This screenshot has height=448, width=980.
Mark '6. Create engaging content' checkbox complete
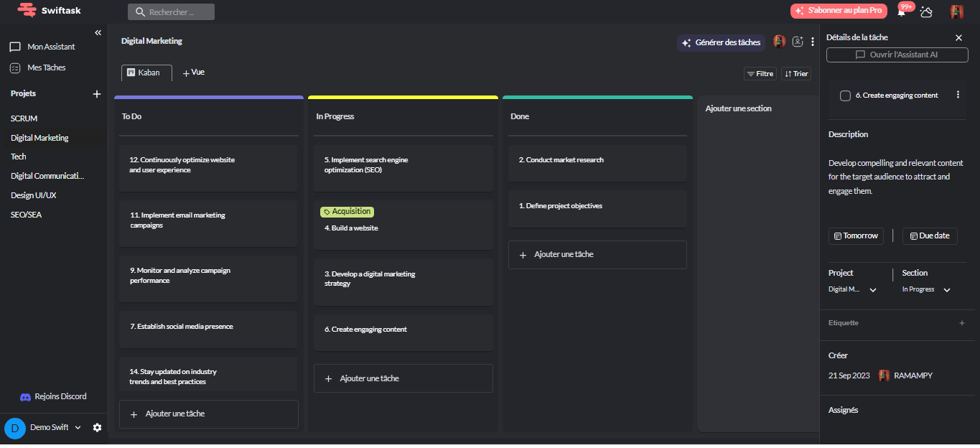click(x=845, y=95)
